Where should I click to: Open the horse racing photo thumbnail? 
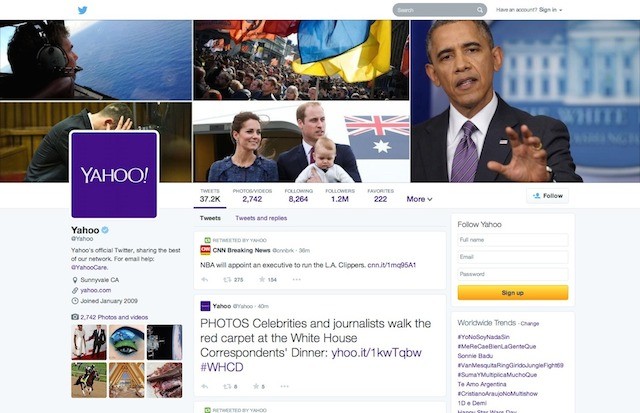tap(89, 380)
